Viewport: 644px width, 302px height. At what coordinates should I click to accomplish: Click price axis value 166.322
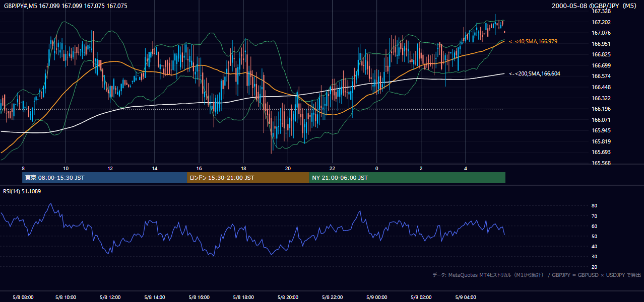601,98
